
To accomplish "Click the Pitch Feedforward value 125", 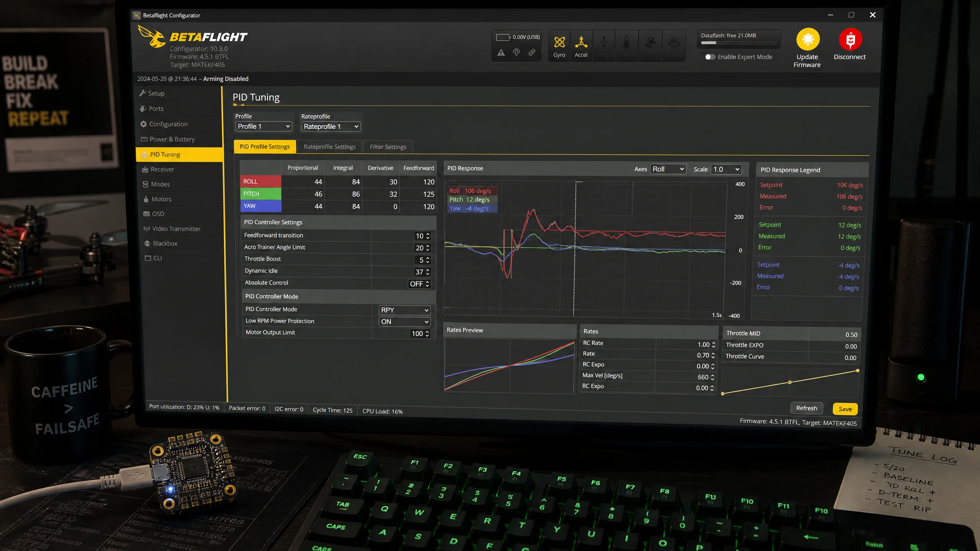I will point(429,194).
